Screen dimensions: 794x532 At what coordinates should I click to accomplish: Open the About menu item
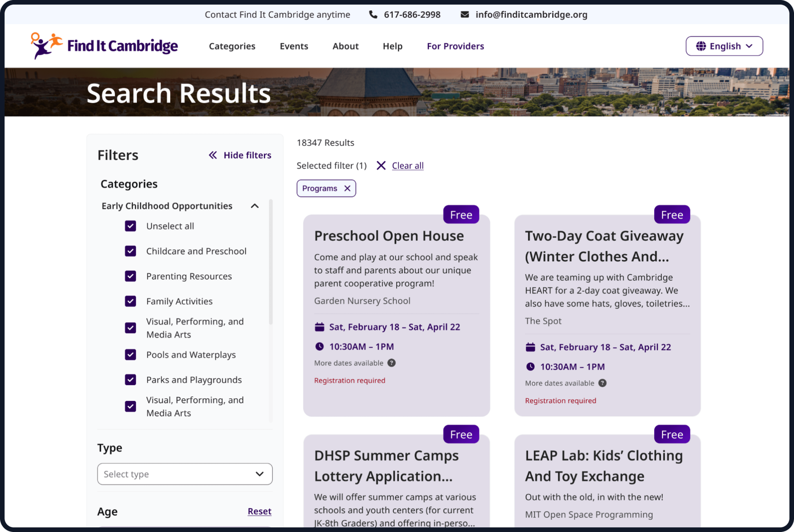345,46
